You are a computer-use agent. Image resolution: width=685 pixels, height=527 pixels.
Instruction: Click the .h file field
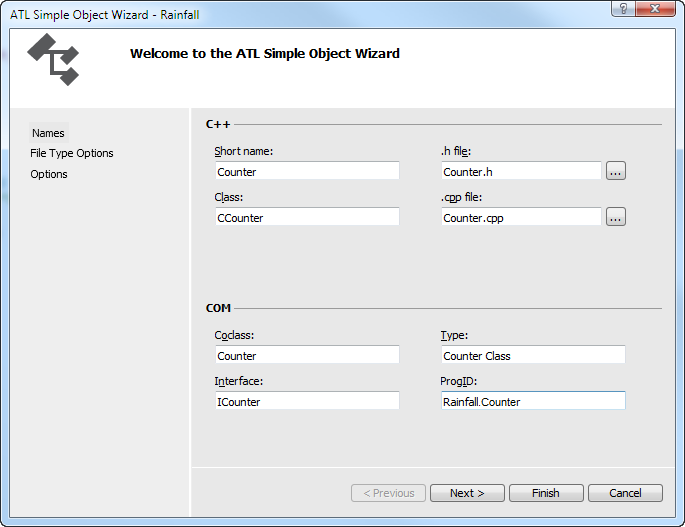(x=521, y=171)
